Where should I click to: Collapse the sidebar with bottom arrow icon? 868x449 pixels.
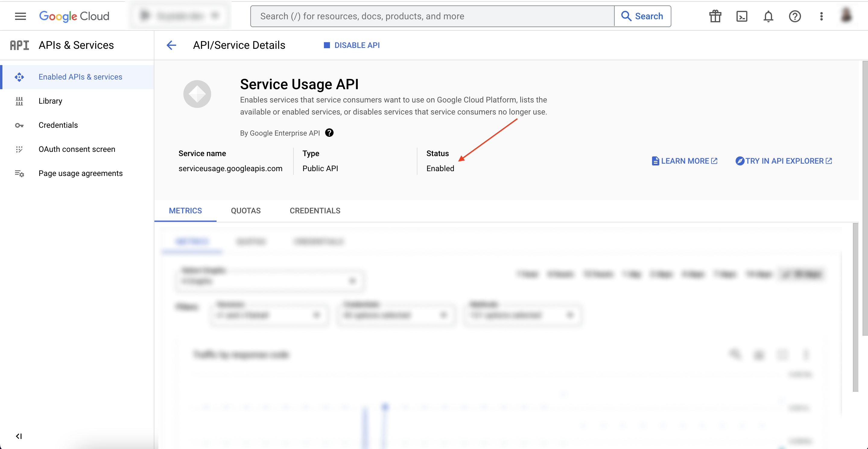(x=19, y=436)
